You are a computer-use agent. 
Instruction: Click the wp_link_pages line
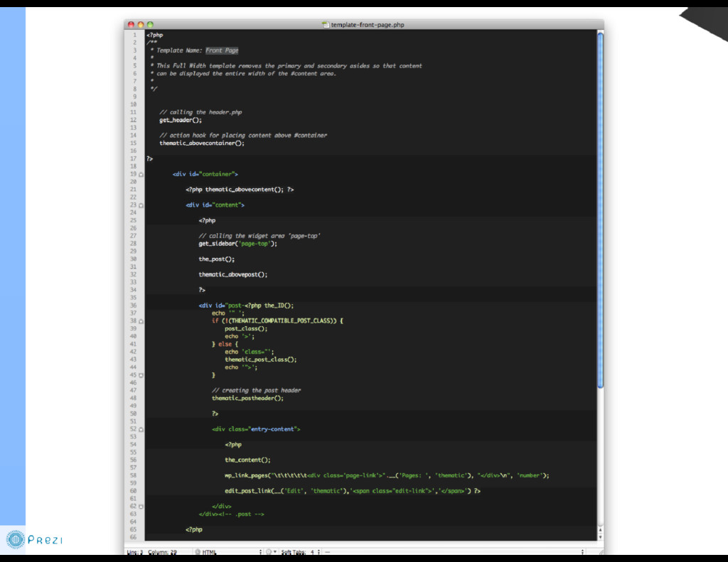(387, 475)
